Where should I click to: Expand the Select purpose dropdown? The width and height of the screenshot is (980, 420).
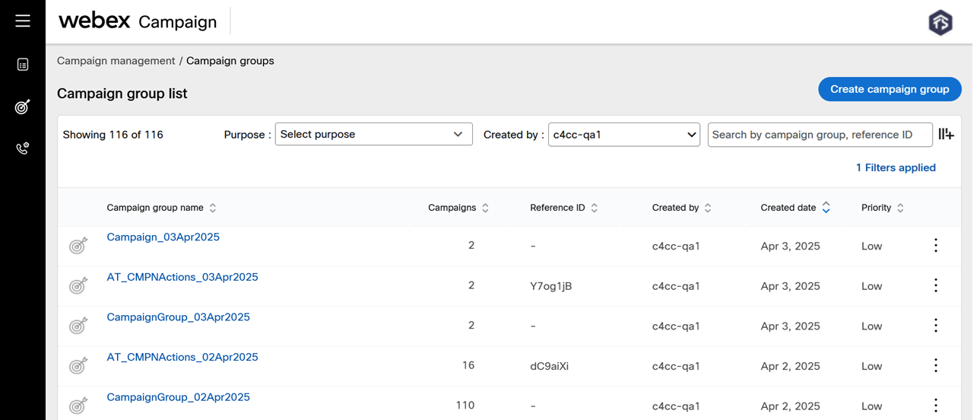[373, 134]
